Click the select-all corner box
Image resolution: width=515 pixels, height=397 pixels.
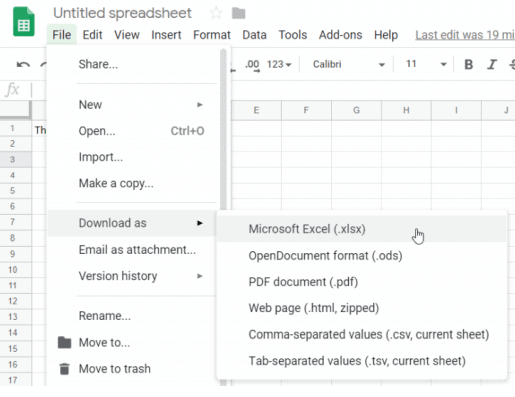tap(15, 110)
